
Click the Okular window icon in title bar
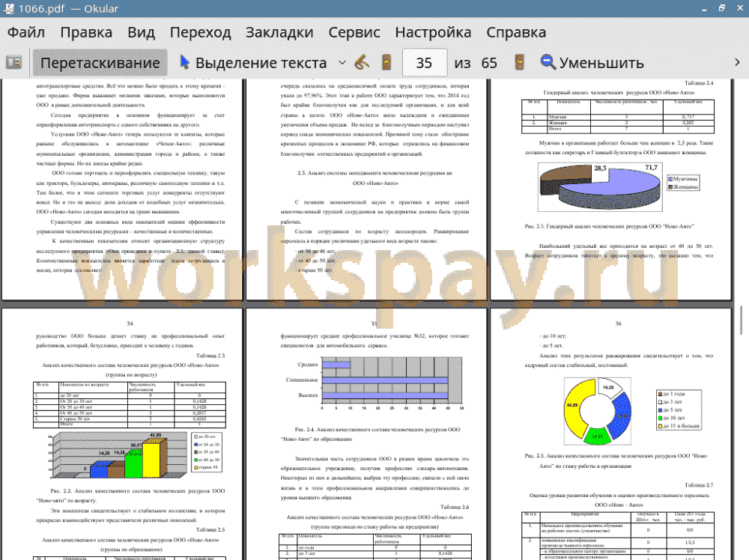[x=7, y=8]
